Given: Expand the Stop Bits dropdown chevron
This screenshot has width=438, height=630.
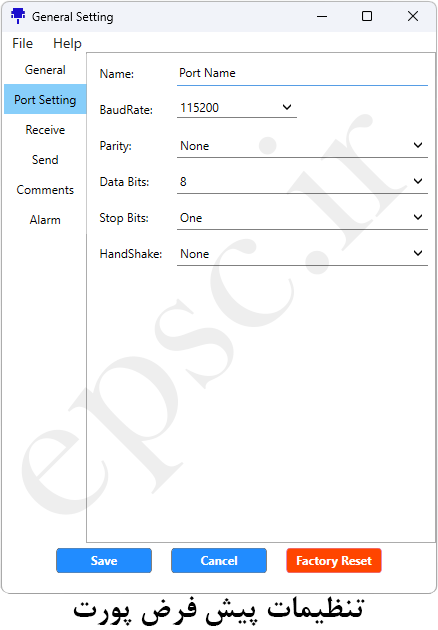Looking at the screenshot, I should click(418, 217).
